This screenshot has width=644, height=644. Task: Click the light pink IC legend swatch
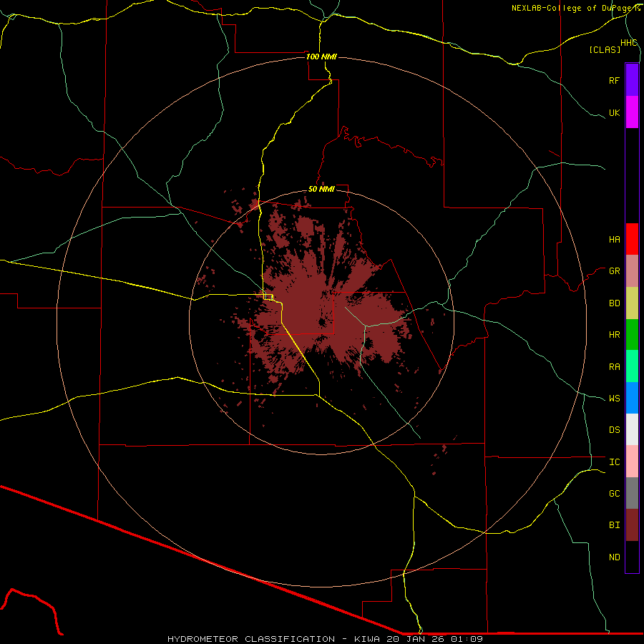632,462
